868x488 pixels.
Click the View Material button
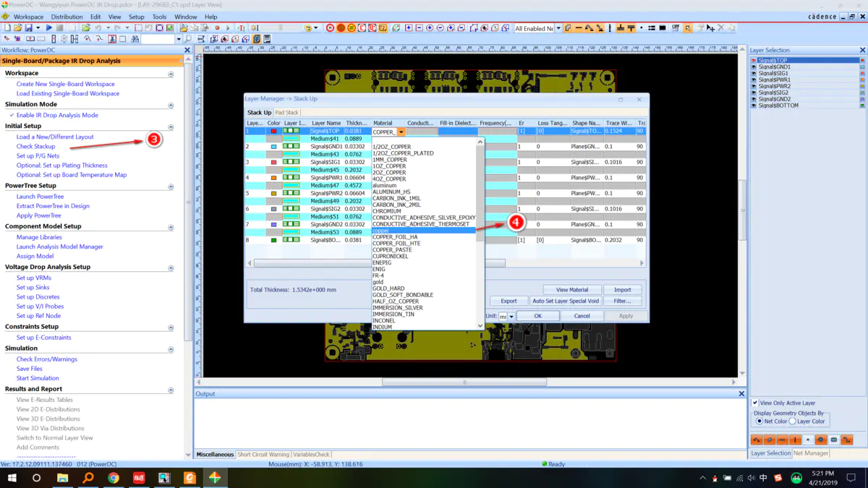click(571, 290)
